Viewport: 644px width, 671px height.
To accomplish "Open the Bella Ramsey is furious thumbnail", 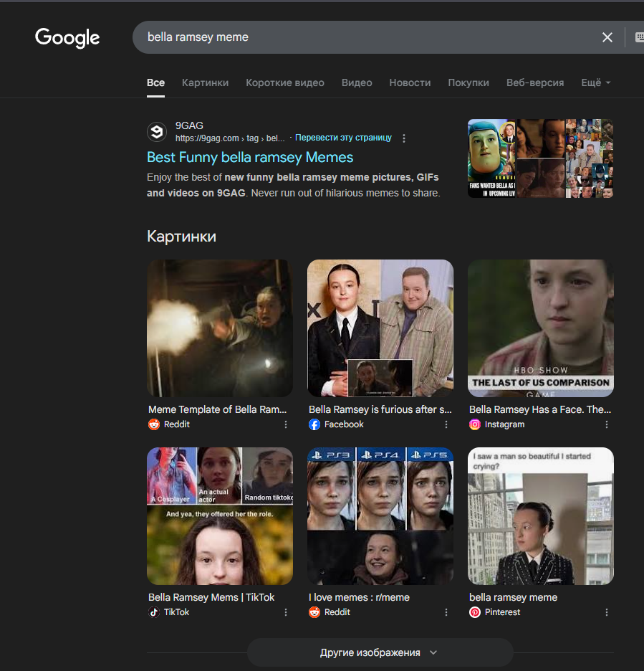I will pos(380,328).
